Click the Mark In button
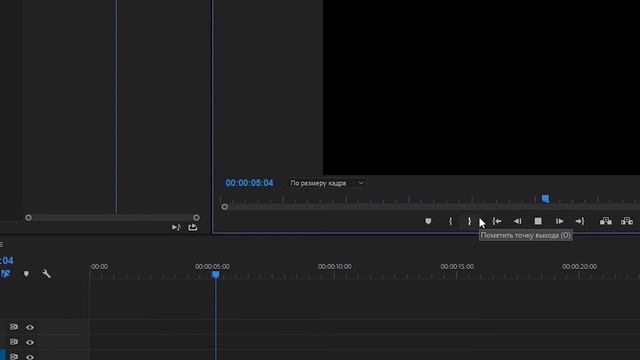Screen dimensions: 640x360 pyautogui.click(x=450, y=221)
